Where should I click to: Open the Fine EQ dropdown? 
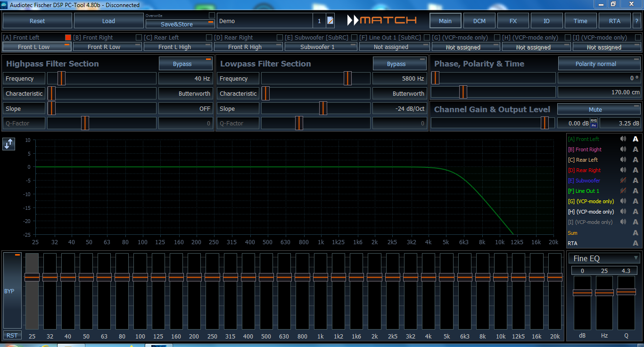coord(605,258)
